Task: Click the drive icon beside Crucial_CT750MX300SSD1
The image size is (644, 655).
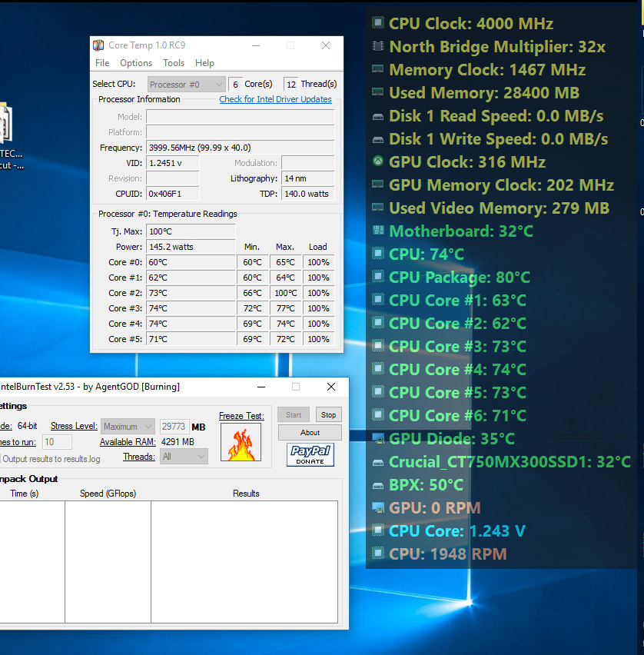Action: click(378, 462)
